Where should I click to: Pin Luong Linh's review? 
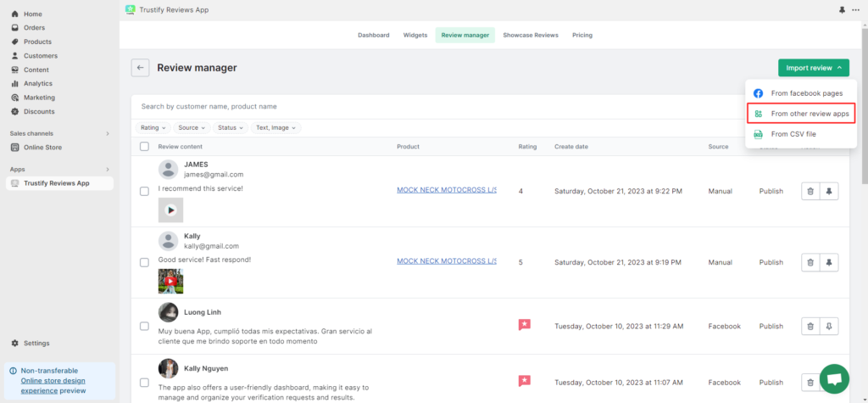tap(829, 326)
